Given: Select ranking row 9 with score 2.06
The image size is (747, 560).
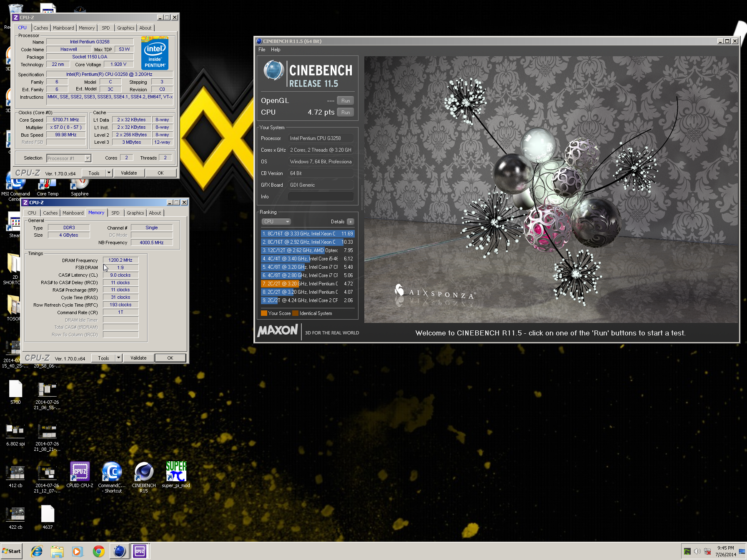Looking at the screenshot, I should click(x=308, y=300).
